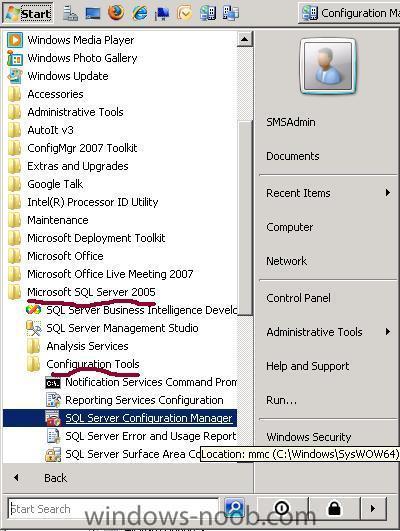Click the Windows Photo Gallery icon
This screenshot has height=531, width=400.
[x=15, y=58]
